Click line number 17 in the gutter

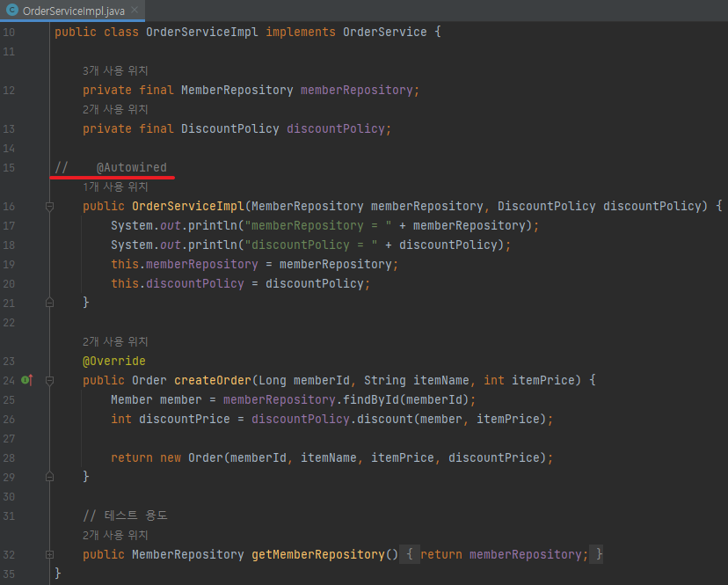tap(10, 226)
